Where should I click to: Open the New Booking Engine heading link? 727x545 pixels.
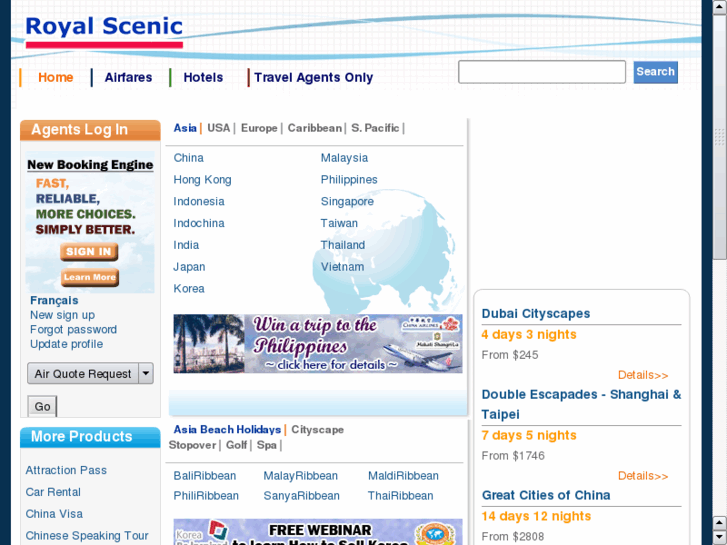[x=90, y=165]
